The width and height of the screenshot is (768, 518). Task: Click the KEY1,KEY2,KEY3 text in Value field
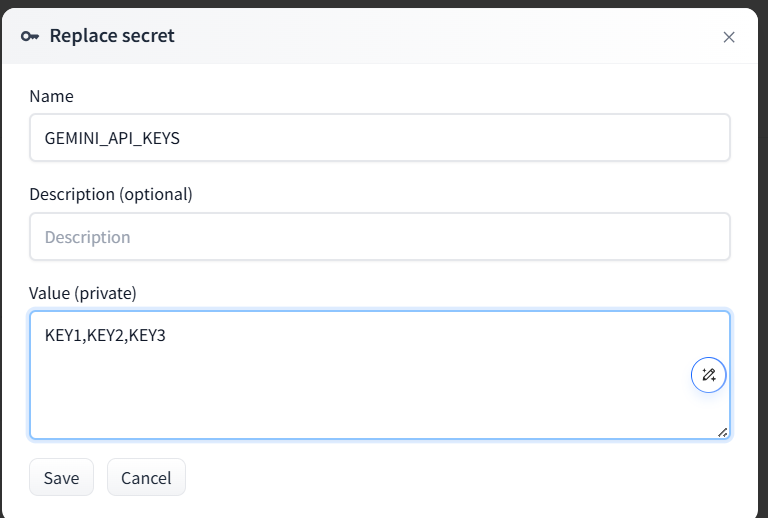tap(105, 335)
